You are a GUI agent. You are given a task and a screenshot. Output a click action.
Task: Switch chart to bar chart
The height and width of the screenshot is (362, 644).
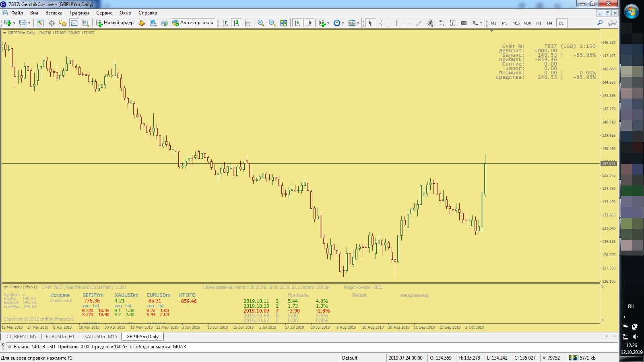point(225,23)
